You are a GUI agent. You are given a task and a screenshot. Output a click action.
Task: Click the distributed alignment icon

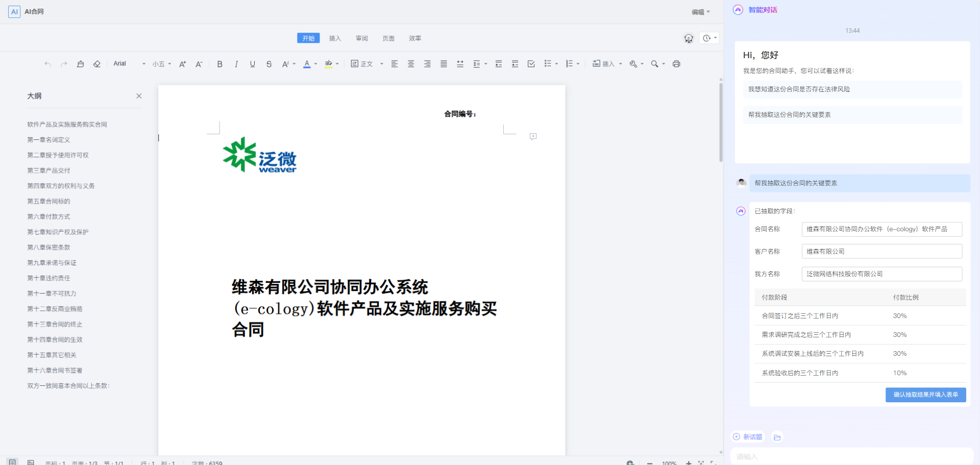coord(460,64)
